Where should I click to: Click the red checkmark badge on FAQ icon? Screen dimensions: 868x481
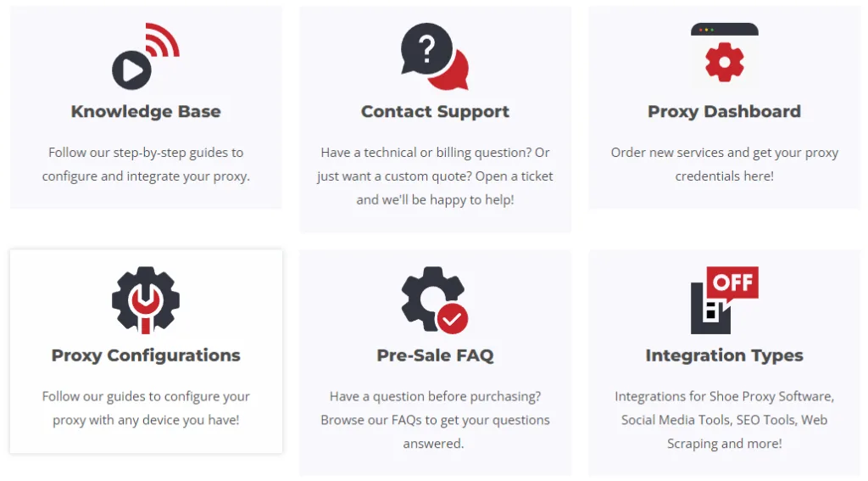point(453,318)
